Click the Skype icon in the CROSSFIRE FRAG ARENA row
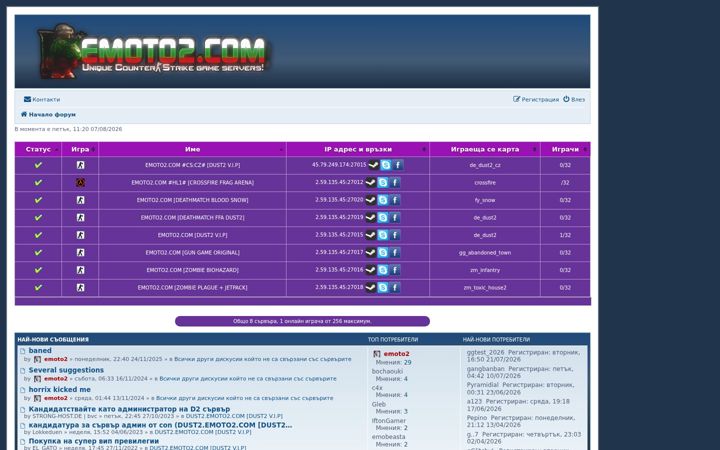This screenshot has width=720, height=450. [x=382, y=183]
